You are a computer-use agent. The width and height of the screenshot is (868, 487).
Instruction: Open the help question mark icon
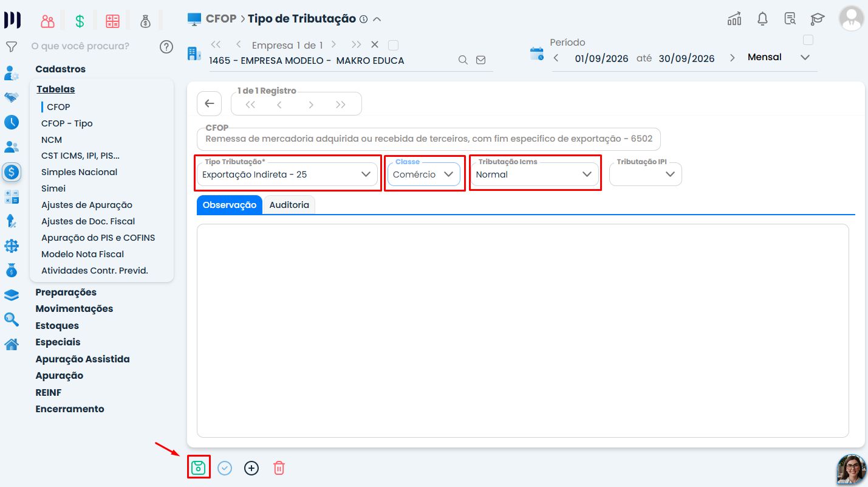[166, 46]
